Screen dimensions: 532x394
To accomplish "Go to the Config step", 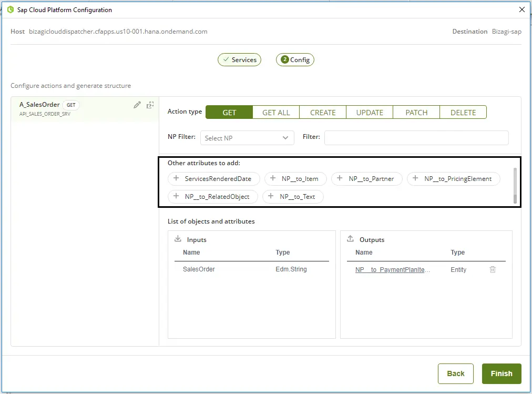I will [295, 60].
